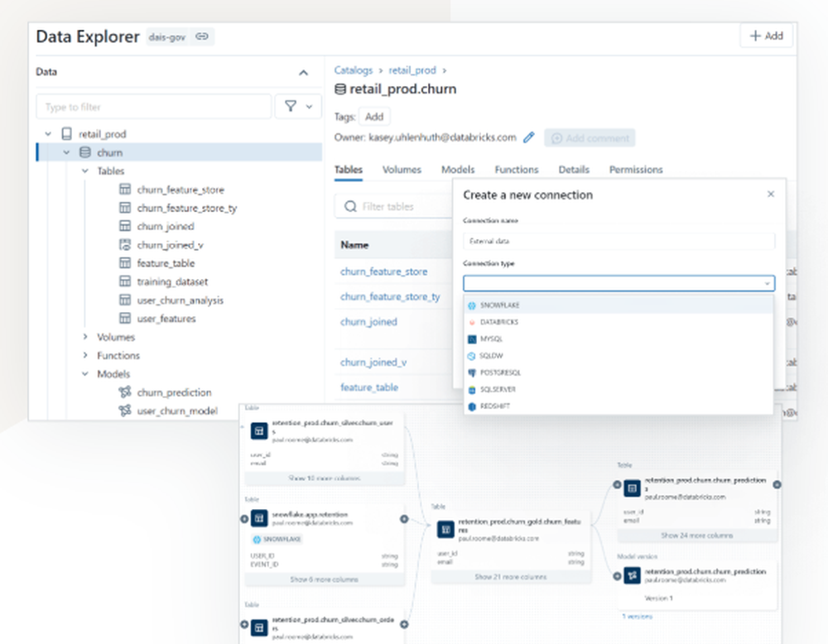The height and width of the screenshot is (644, 828).
Task: Open the filter funnel dropdown in Data panel
Action: click(298, 107)
